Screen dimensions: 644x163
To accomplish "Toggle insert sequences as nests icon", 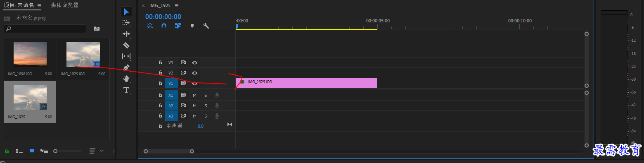I will coord(150,26).
